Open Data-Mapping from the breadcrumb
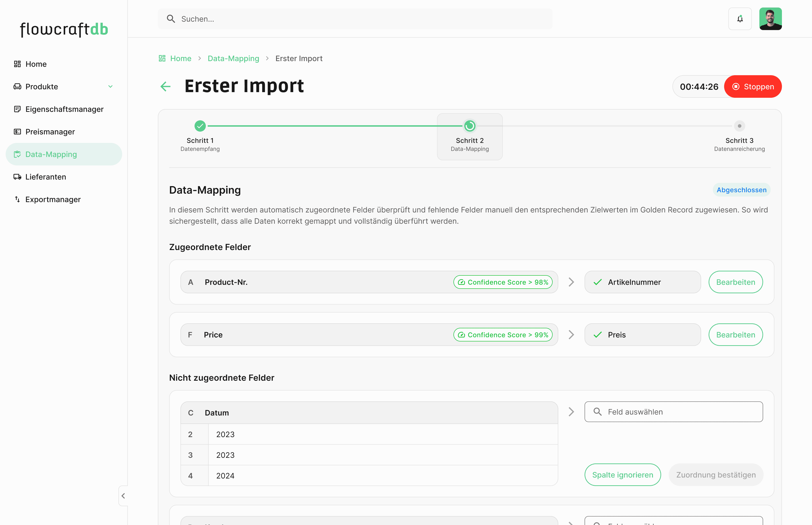 click(x=233, y=58)
